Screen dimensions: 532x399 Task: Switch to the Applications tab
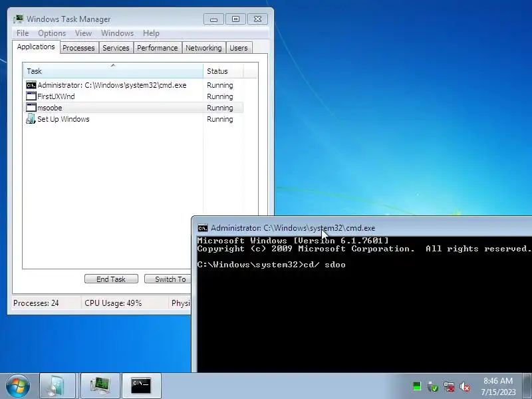click(x=36, y=47)
